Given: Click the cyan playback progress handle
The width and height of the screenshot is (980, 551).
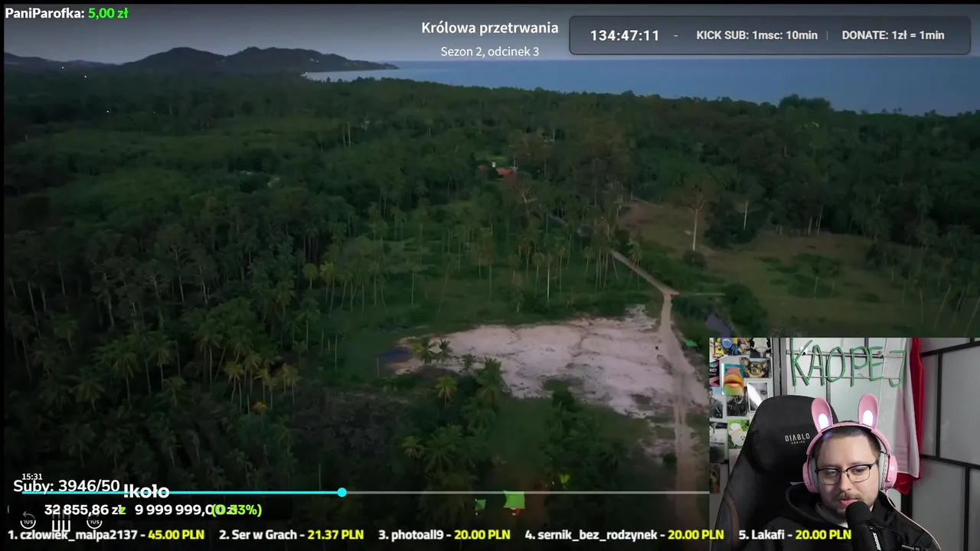Looking at the screenshot, I should tap(341, 492).
